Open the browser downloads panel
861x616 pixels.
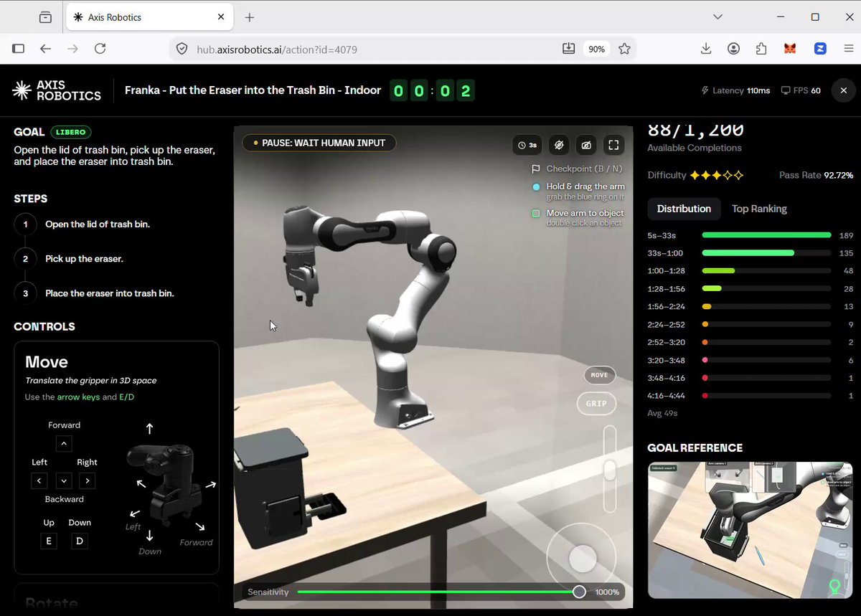[x=706, y=49]
